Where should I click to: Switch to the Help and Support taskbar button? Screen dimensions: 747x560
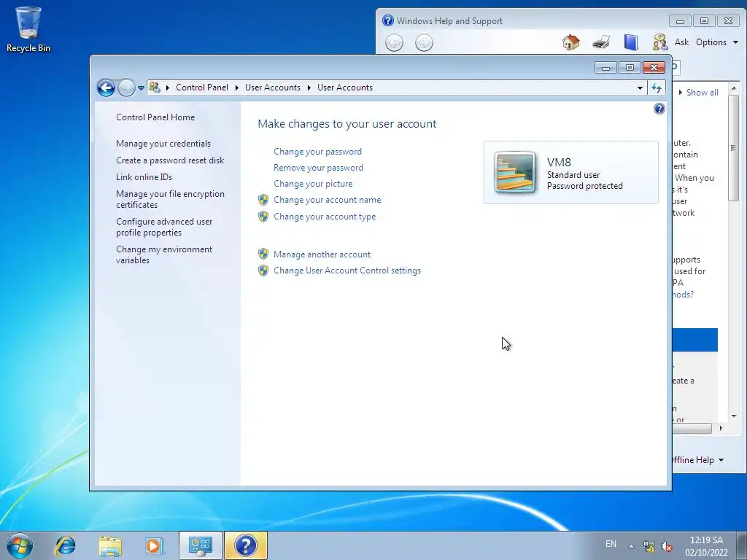pyautogui.click(x=246, y=545)
